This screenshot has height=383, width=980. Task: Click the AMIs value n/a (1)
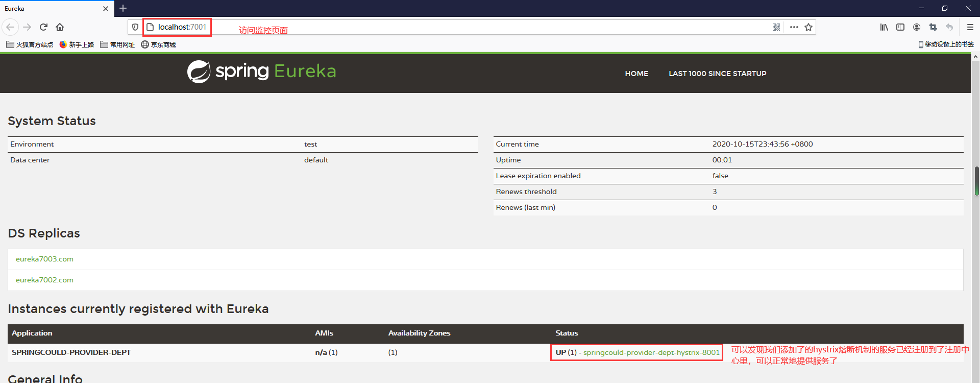326,352
